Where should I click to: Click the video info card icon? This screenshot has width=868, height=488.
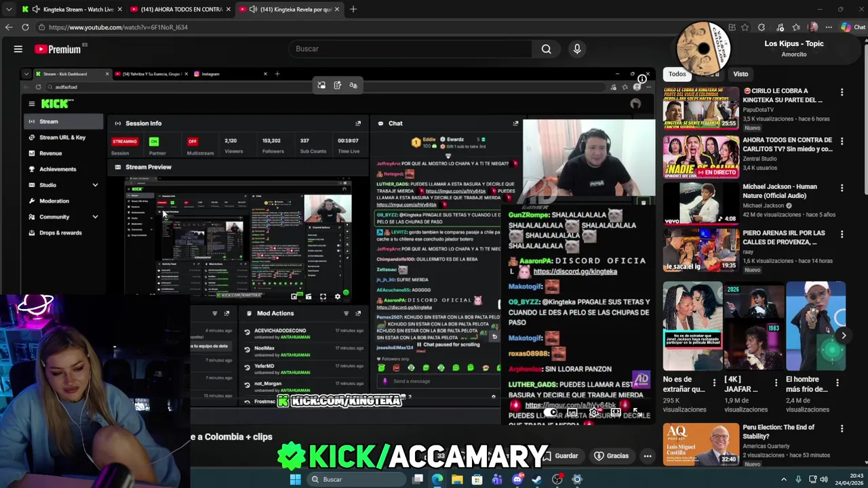click(x=642, y=79)
